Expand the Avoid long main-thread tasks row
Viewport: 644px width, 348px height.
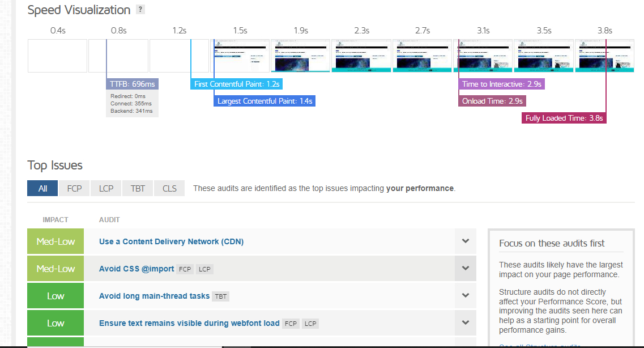pyautogui.click(x=465, y=296)
